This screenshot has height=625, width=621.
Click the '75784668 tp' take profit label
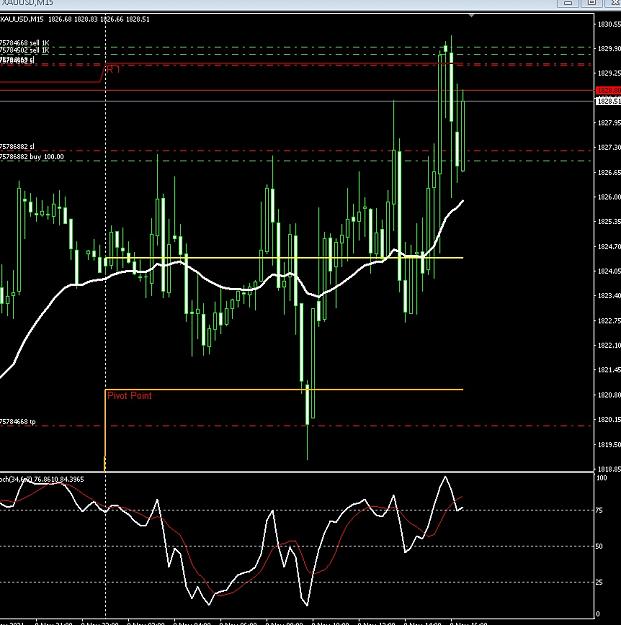coord(18,421)
